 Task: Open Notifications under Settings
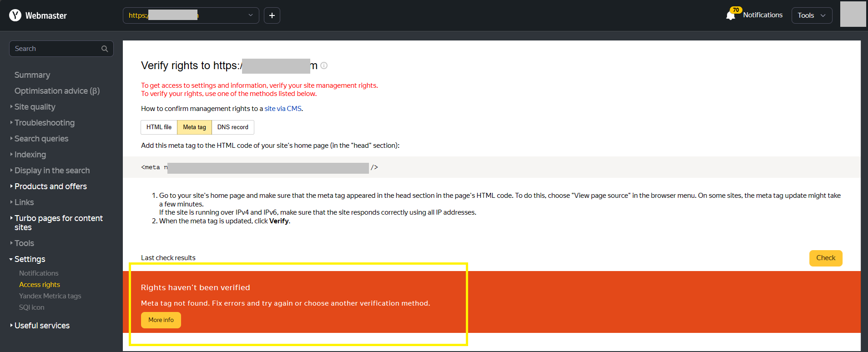[x=39, y=273]
